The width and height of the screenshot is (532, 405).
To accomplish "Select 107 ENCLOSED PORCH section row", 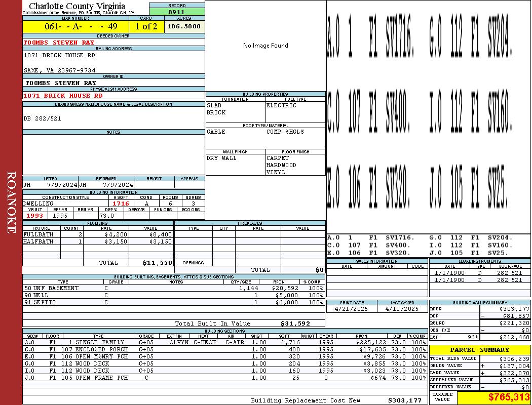I will click(225, 349).
